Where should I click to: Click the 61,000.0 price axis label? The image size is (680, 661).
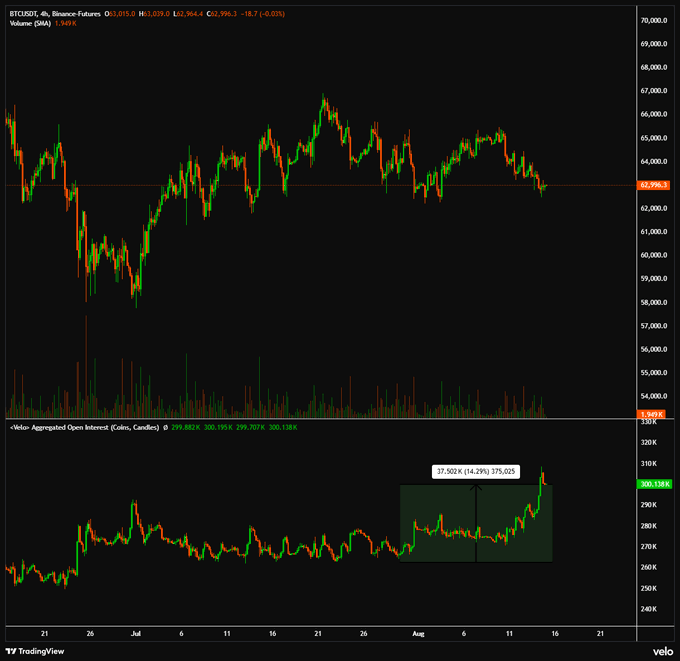[x=654, y=232]
